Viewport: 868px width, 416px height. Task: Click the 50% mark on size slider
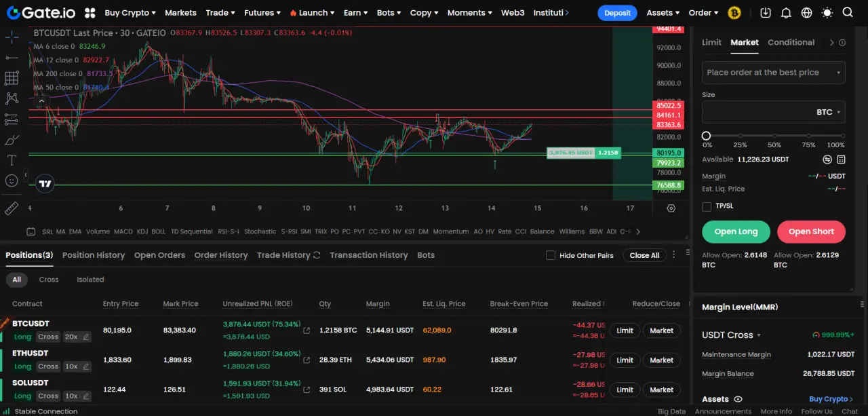coord(774,136)
